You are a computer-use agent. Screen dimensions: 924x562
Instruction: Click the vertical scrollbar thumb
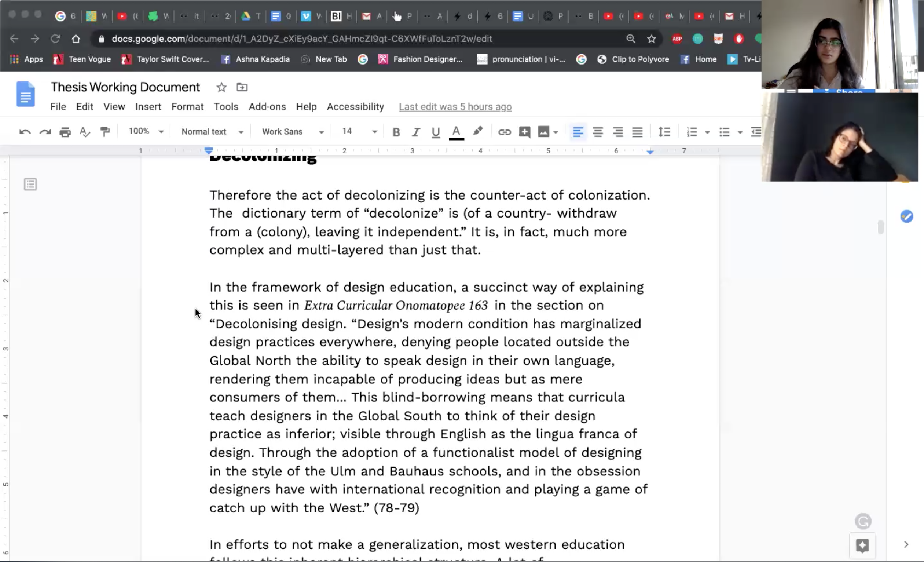click(x=880, y=227)
